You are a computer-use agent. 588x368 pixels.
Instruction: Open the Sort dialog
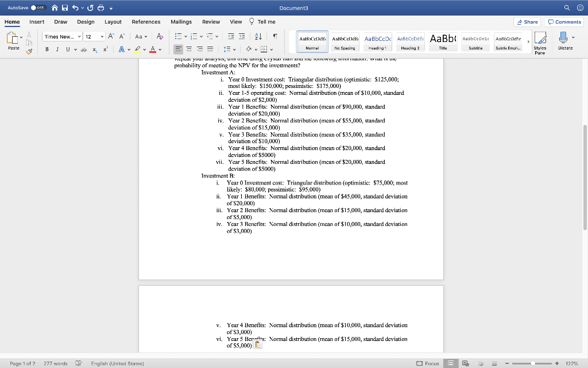258,36
